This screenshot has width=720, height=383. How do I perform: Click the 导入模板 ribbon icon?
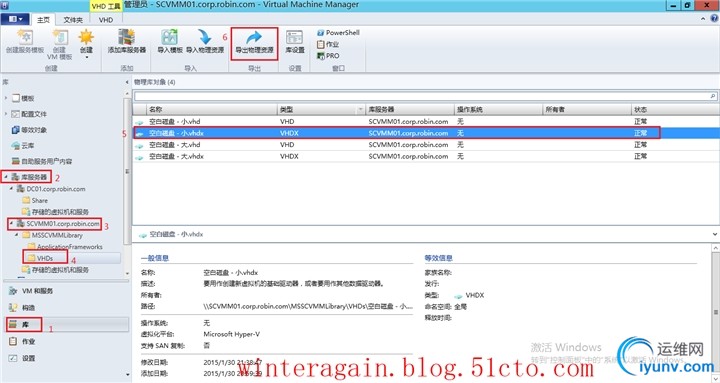click(170, 41)
